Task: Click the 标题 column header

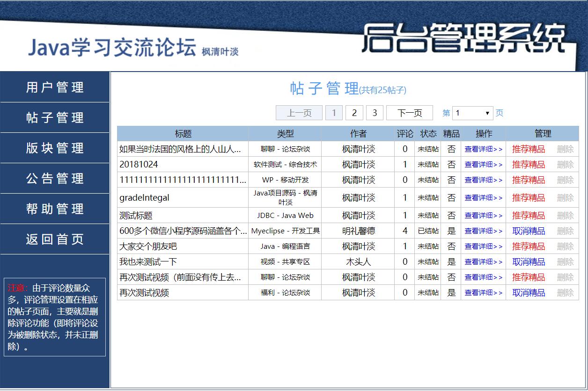Action: (x=183, y=134)
